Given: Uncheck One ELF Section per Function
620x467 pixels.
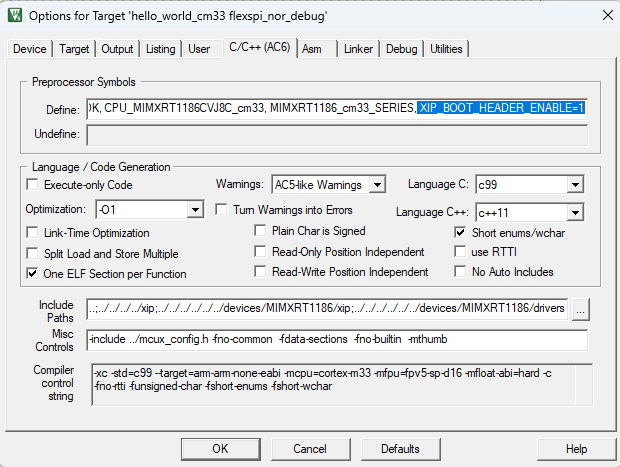Looking at the screenshot, I should [x=33, y=273].
